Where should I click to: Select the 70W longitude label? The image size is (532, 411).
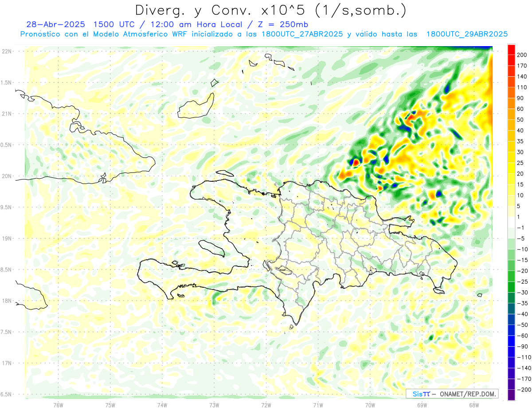click(370, 404)
